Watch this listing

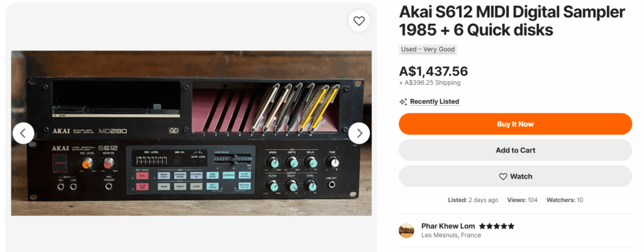pos(515,176)
